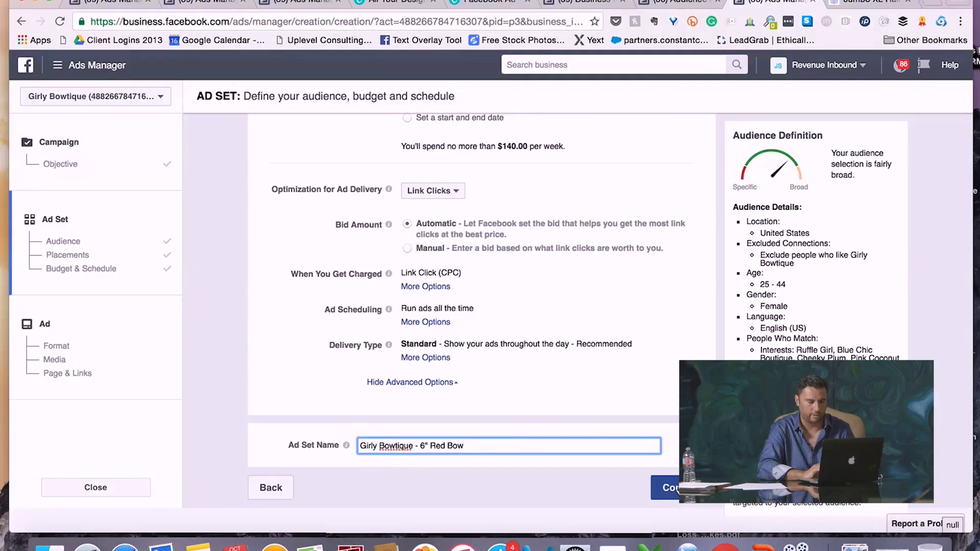Screen dimensions: 980x551
Task: Show info for Optimization for Ad Delivery
Action: click(x=389, y=189)
